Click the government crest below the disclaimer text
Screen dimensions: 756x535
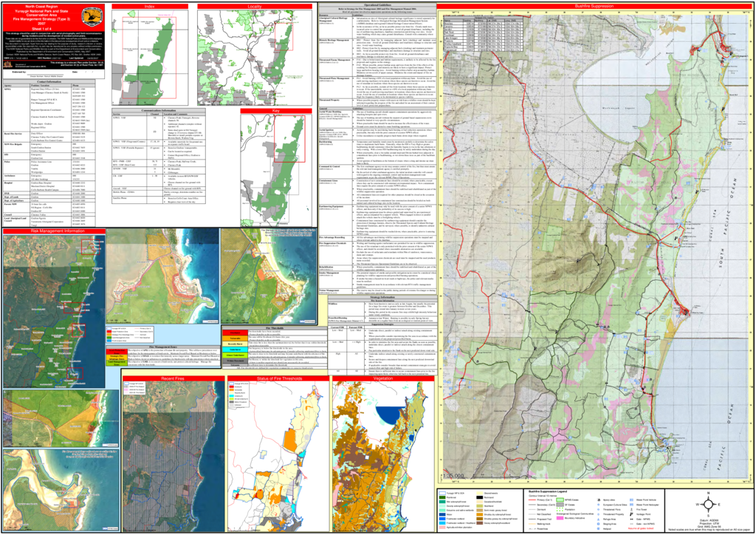click(8, 64)
